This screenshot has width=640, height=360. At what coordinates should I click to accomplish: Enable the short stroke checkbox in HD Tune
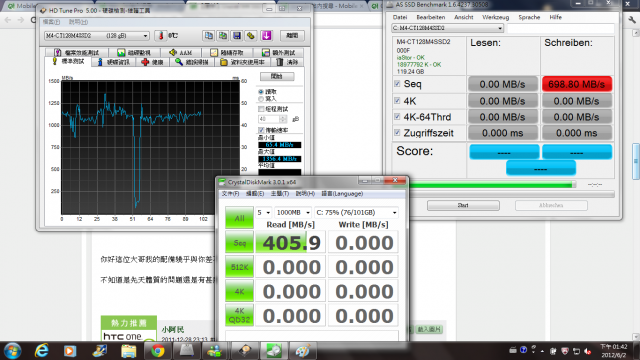point(261,109)
